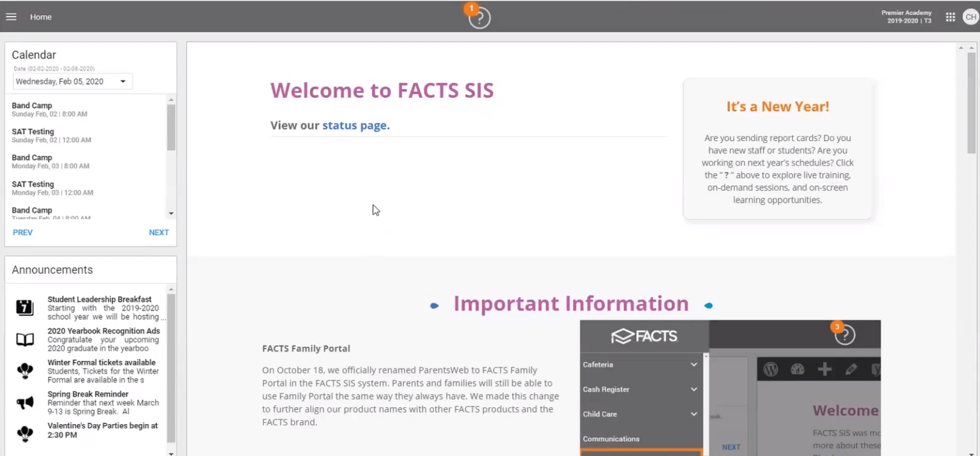Click PREV in the Calendar panel
This screenshot has width=980, height=456.
(22, 232)
